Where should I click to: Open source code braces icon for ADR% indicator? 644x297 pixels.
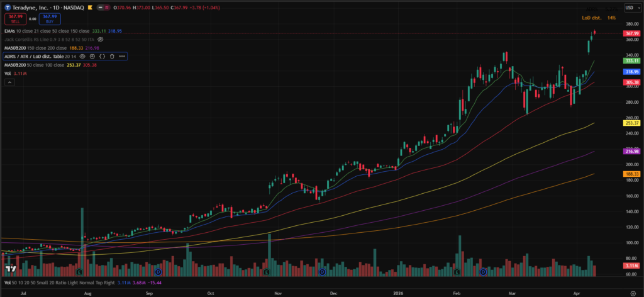pos(102,56)
